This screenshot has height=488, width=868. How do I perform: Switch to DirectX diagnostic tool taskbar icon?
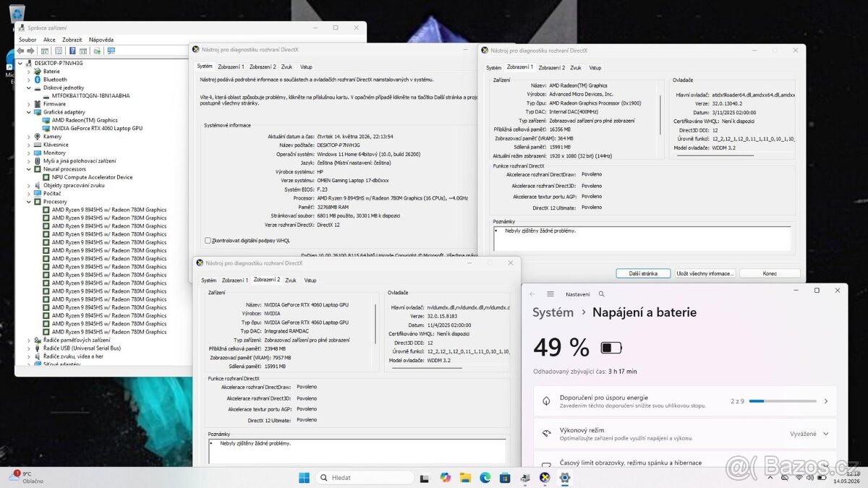pyautogui.click(x=545, y=477)
